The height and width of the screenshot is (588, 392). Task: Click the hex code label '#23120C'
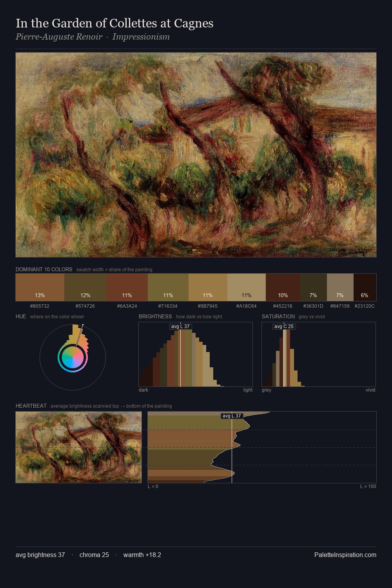coord(365,306)
